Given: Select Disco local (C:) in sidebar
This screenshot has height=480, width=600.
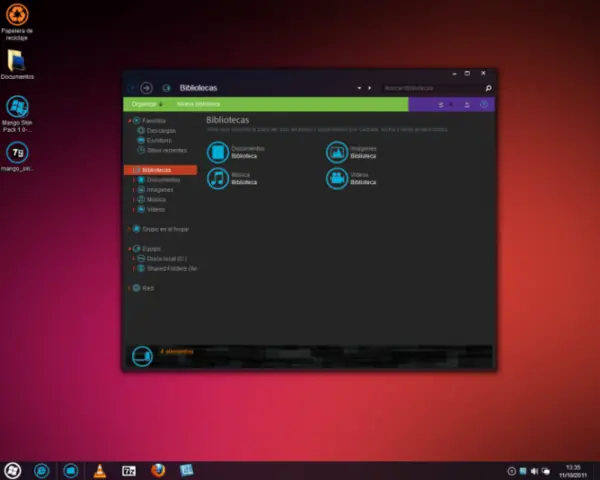Looking at the screenshot, I should (167, 258).
